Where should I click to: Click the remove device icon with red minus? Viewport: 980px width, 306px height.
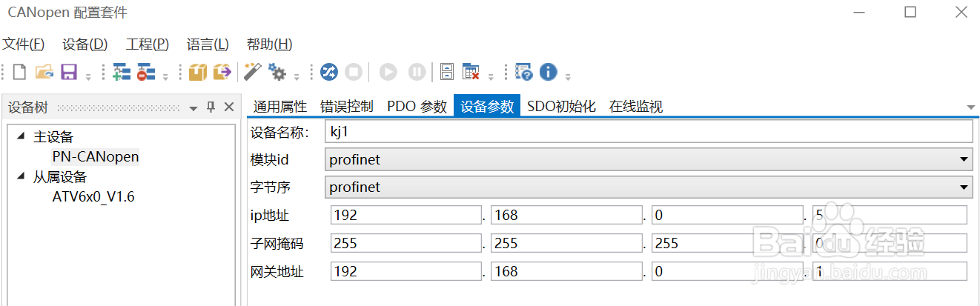point(146,72)
